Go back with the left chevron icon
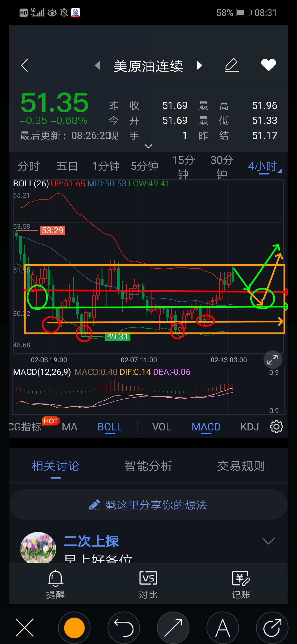 24,66
